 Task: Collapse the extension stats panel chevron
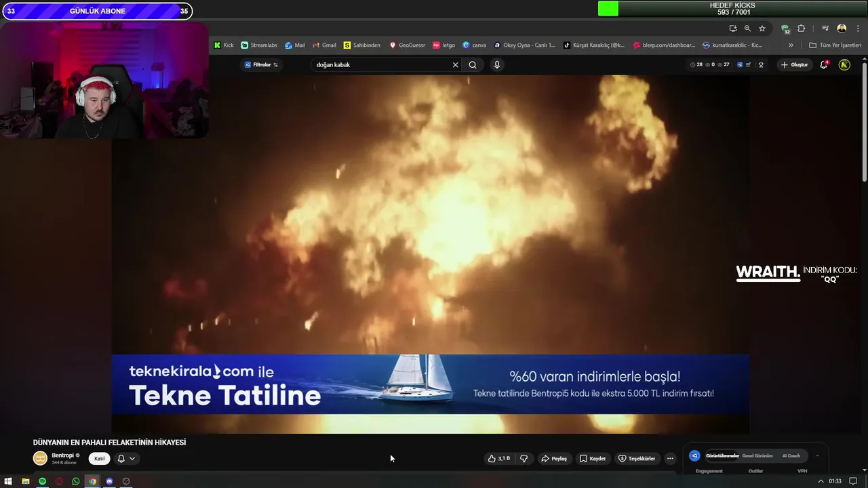click(817, 456)
